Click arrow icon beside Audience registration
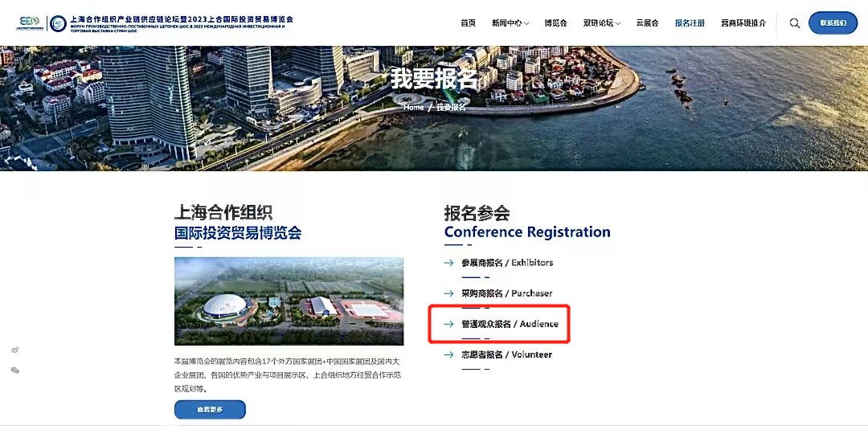The height and width of the screenshot is (426, 868). 449,324
